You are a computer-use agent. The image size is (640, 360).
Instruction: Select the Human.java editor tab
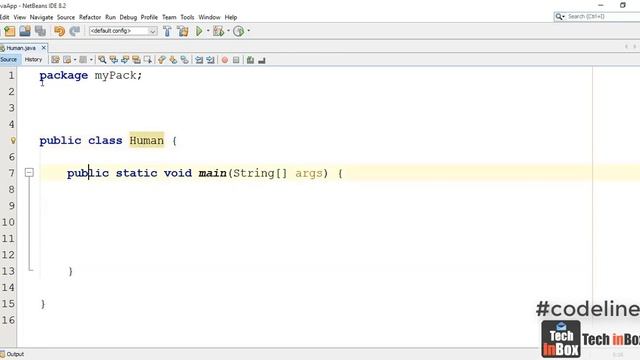click(x=20, y=48)
